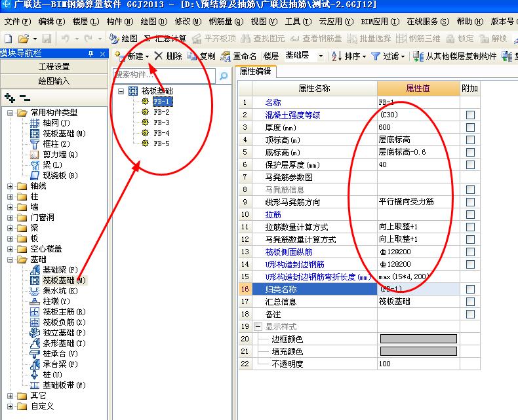518x420 pixels.
Task: Click 复制 copy component button
Action: (x=201, y=56)
